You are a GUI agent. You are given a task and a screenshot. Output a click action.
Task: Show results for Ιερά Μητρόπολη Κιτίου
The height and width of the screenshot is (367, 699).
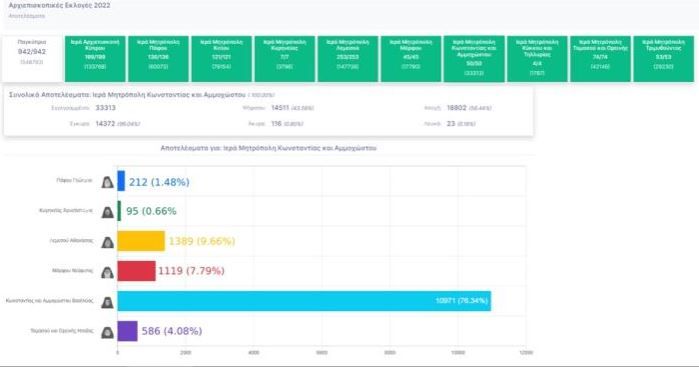click(x=222, y=59)
